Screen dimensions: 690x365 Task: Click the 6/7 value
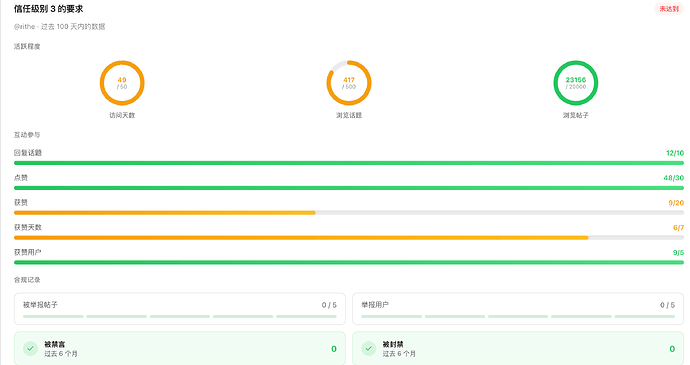click(678, 228)
